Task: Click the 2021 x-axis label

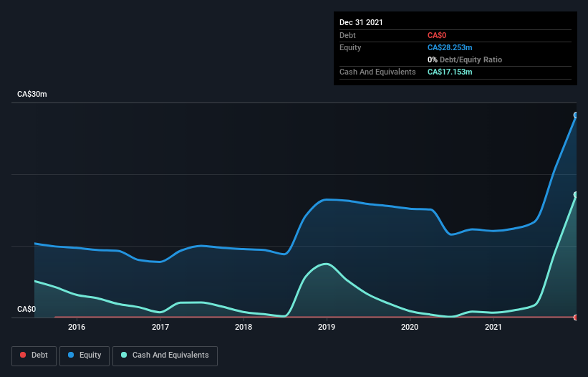Action: coord(493,327)
